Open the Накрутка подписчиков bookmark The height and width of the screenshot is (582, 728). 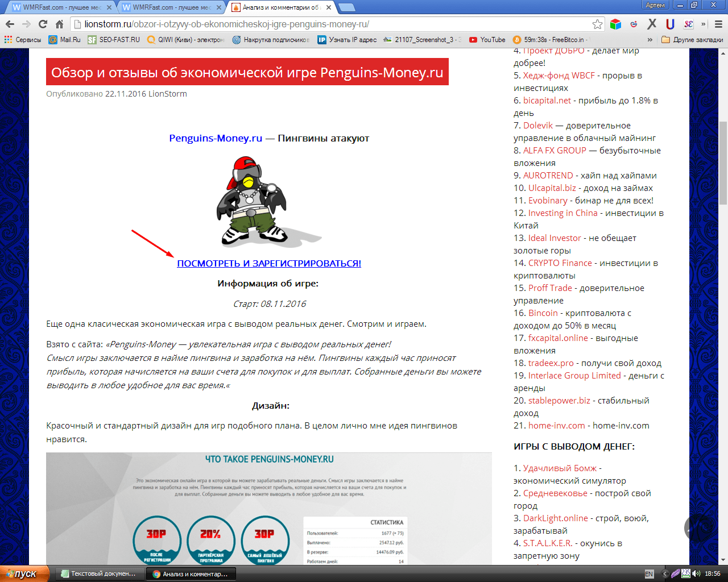(271, 40)
